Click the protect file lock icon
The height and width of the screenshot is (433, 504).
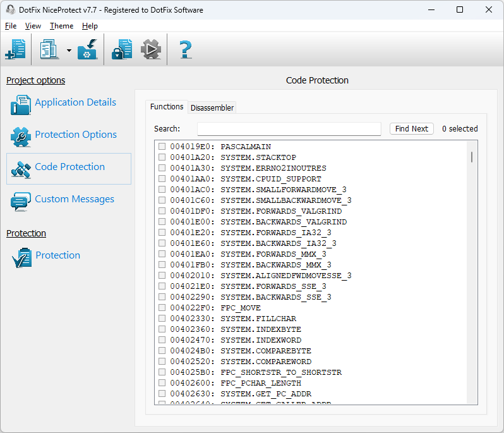122,49
